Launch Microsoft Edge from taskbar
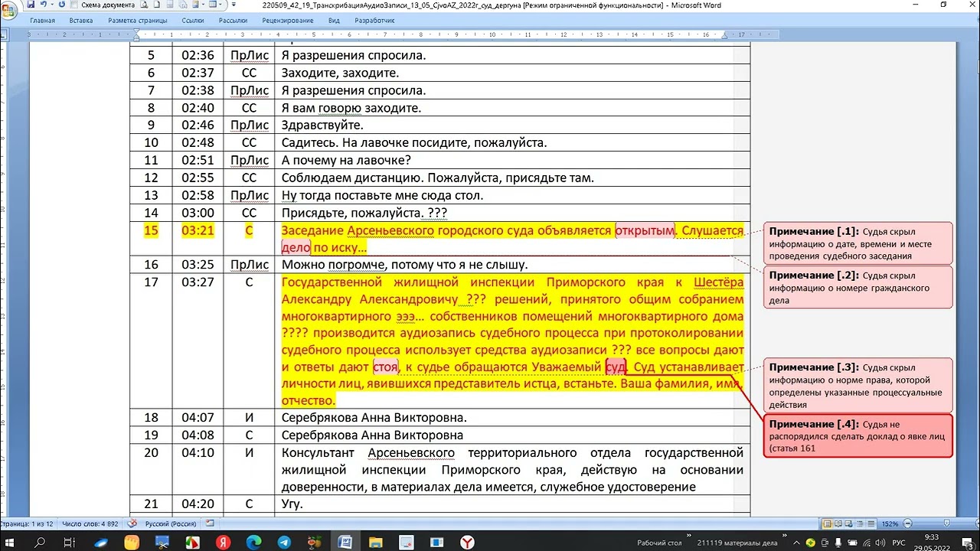This screenshot has height=551, width=980. click(x=253, y=542)
